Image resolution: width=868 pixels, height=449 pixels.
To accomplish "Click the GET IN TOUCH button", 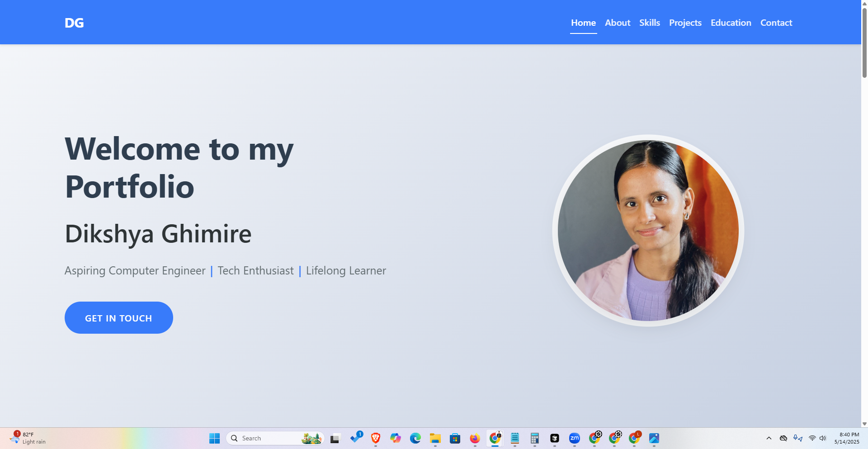I will (x=118, y=317).
